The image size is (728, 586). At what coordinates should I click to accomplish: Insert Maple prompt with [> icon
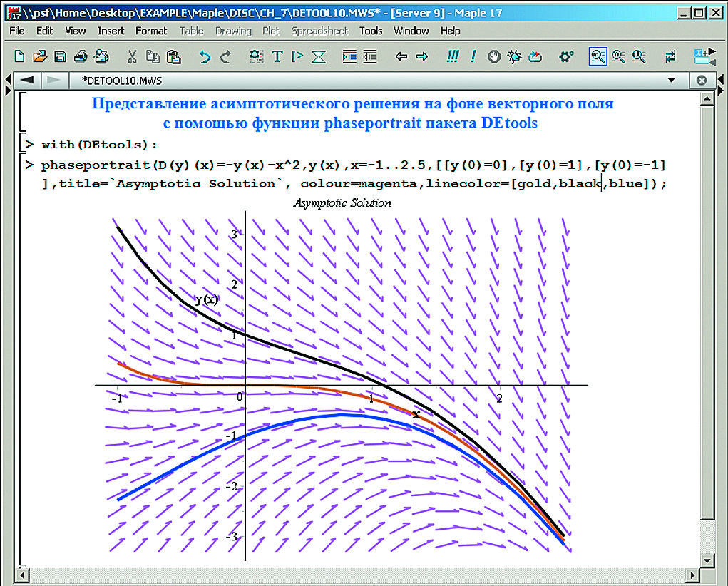(x=298, y=56)
